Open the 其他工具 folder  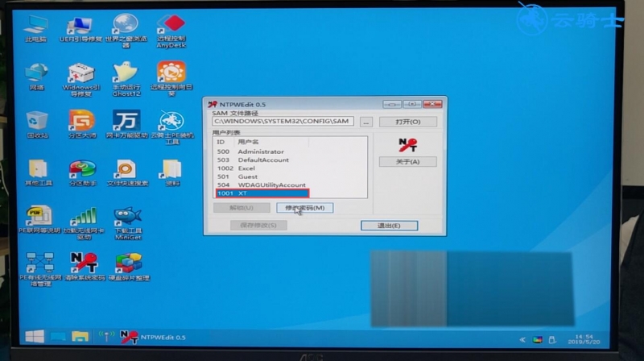click(x=39, y=172)
